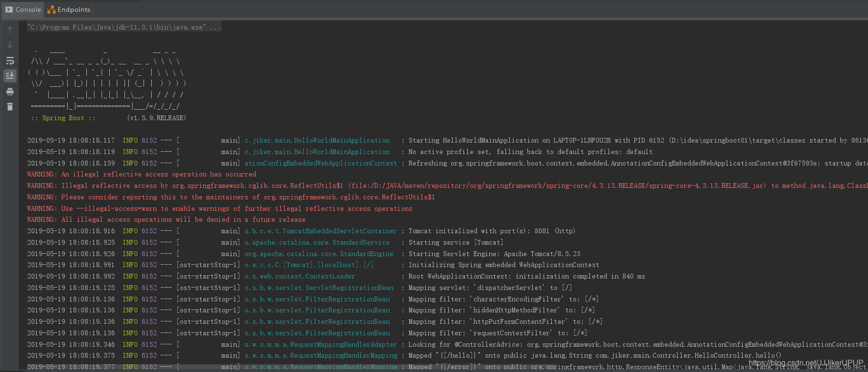Click warning about org.springframework.cglib.core.ReflectUtils$1 jar
Image resolution: width=868 pixels, height=372 pixels.
coord(447,186)
